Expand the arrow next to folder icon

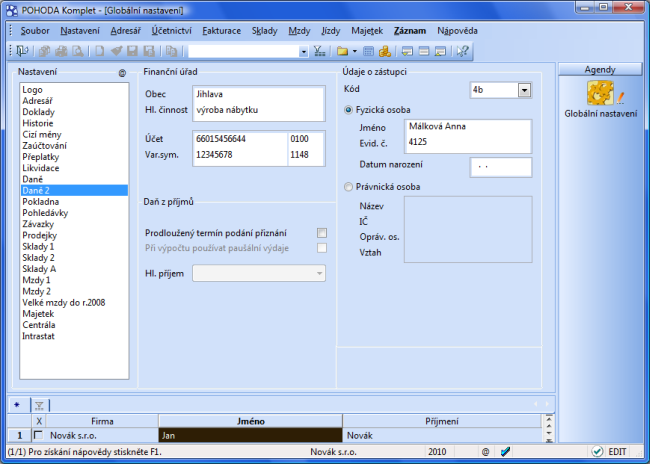coord(354,51)
